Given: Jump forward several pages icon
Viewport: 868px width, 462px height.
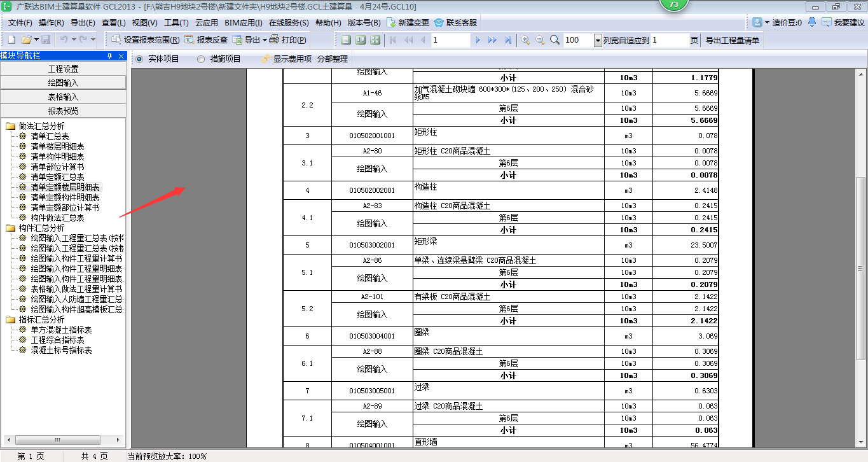Looking at the screenshot, I should [492, 39].
